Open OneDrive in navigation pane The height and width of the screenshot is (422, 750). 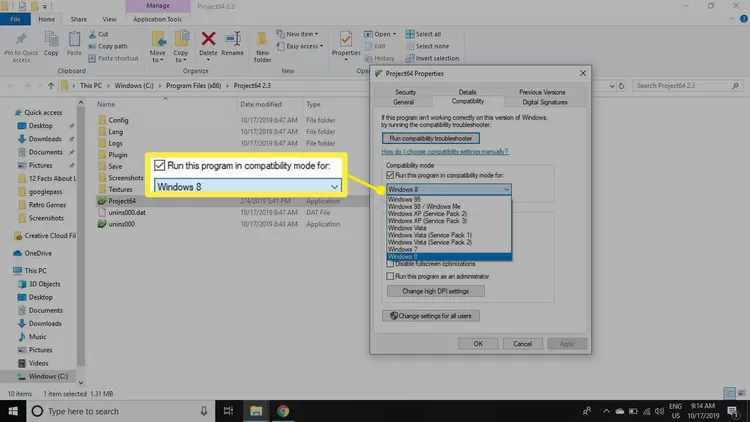point(38,253)
